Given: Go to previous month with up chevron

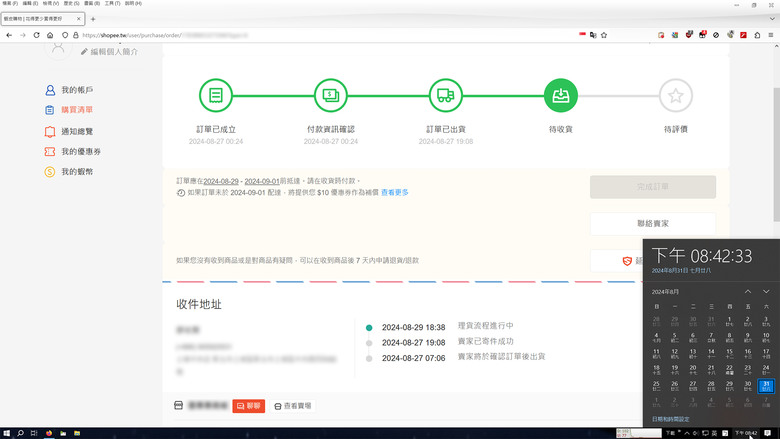Looking at the screenshot, I should pyautogui.click(x=748, y=291).
